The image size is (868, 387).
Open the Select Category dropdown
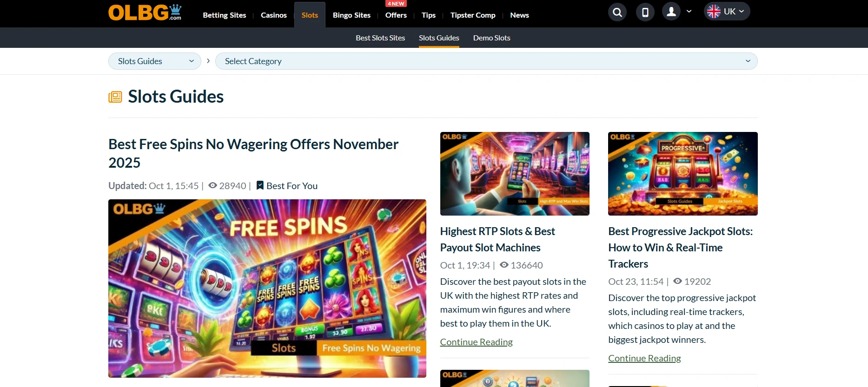tap(486, 61)
